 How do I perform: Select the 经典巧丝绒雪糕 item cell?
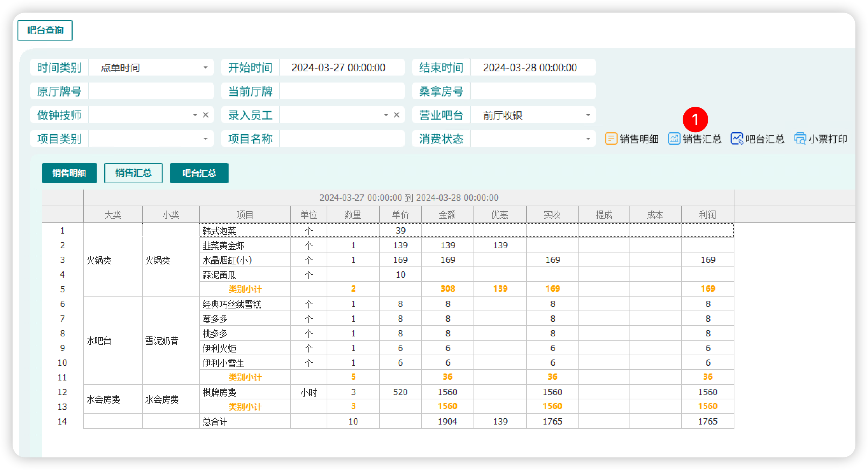[x=245, y=304]
